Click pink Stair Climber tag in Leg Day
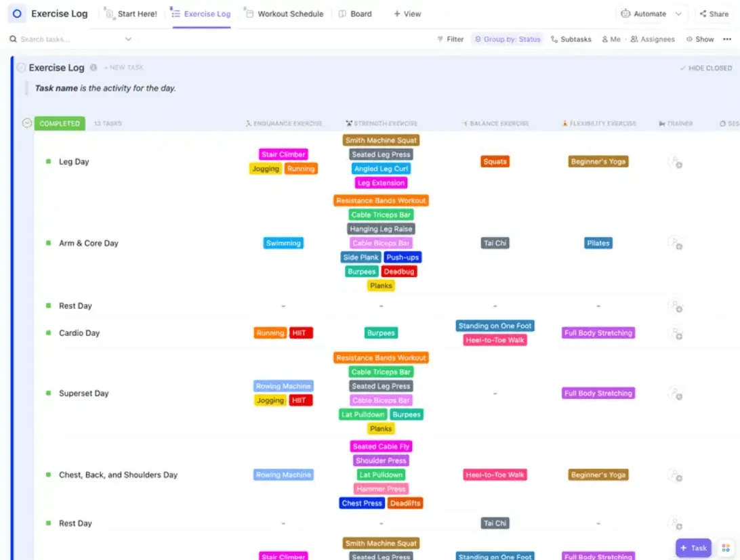The image size is (740, 560). pyautogui.click(x=283, y=154)
